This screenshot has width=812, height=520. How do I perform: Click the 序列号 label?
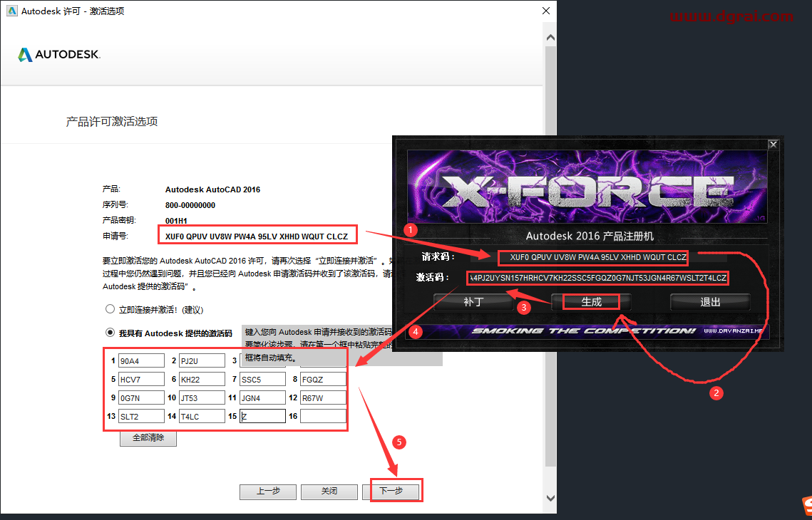(115, 205)
